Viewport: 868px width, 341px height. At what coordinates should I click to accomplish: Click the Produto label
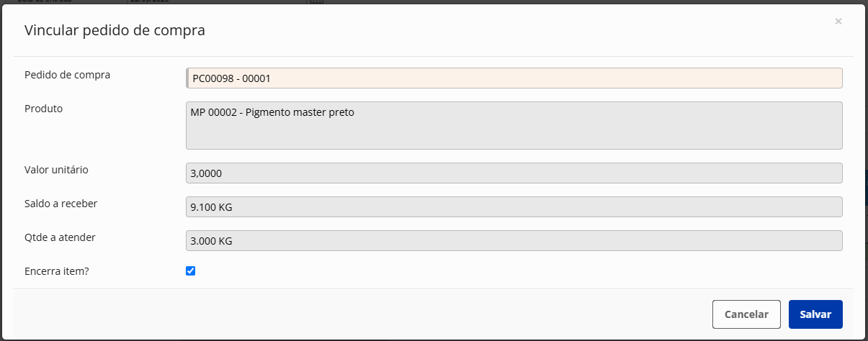(x=43, y=109)
